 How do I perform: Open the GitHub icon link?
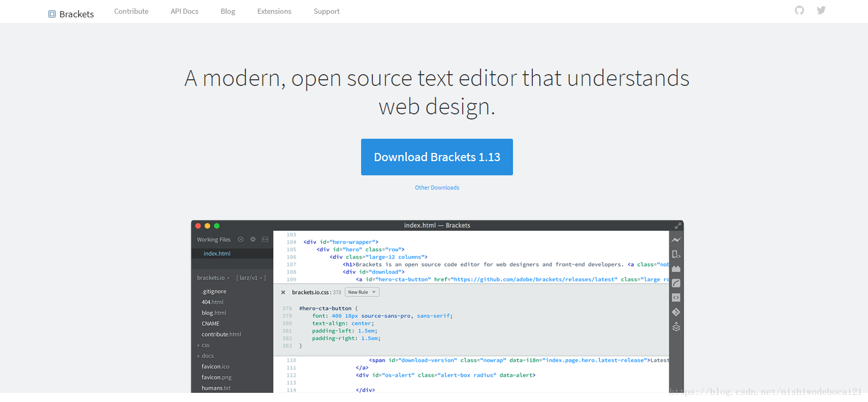(799, 10)
